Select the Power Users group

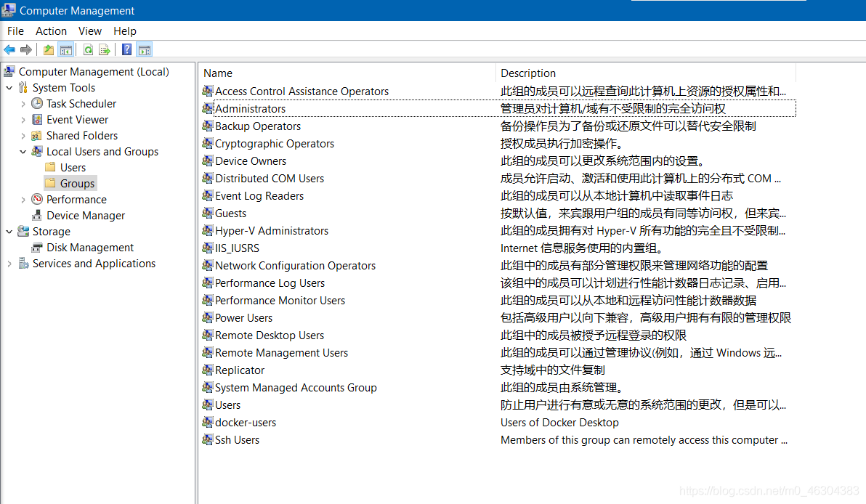(243, 318)
